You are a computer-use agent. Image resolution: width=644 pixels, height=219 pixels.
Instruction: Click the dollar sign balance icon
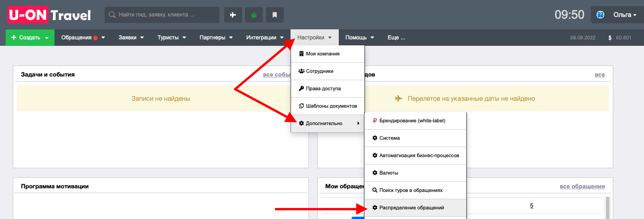pyautogui.click(x=610, y=38)
